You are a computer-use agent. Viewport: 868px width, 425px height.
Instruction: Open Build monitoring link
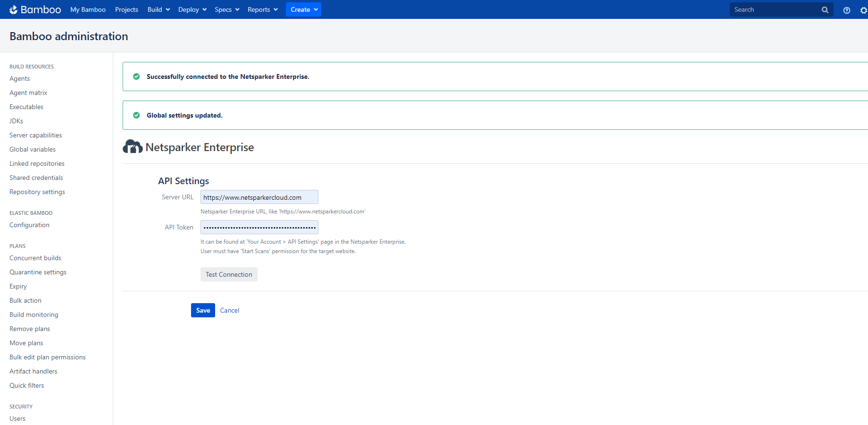point(34,314)
